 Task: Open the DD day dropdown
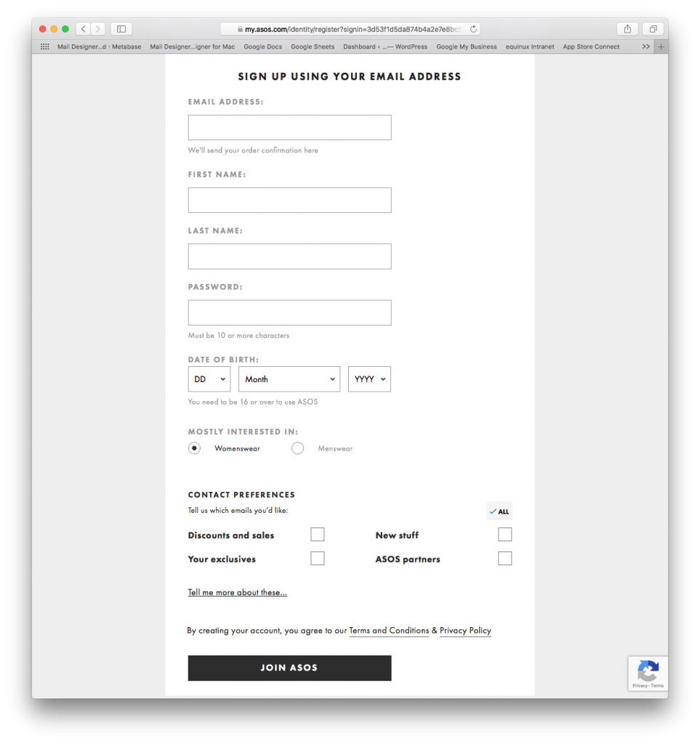coord(209,379)
